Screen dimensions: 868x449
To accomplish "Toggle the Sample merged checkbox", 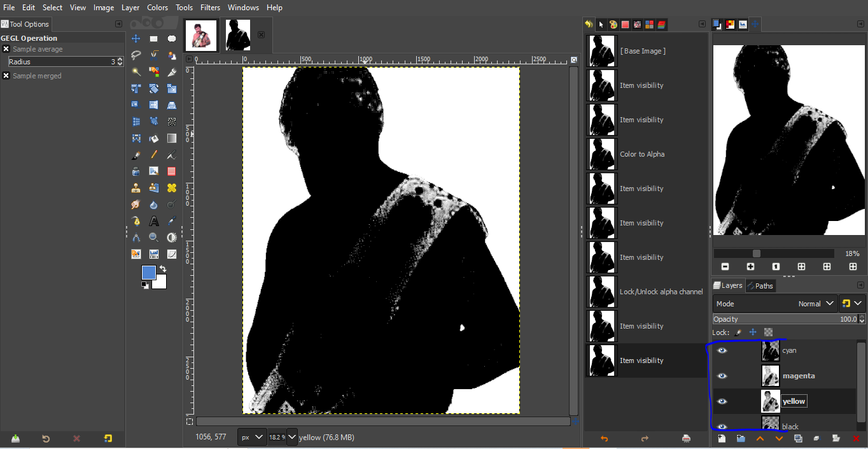I will pyautogui.click(x=6, y=76).
